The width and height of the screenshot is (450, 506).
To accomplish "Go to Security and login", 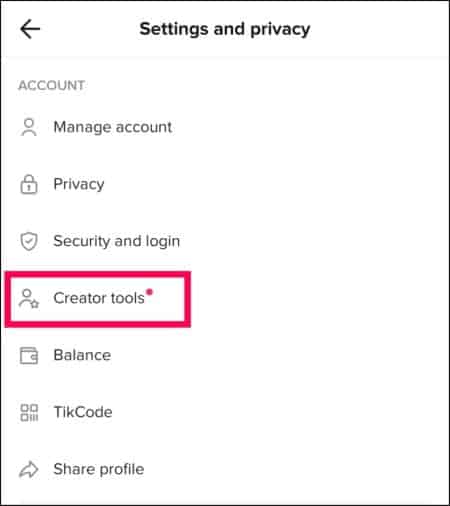I will click(117, 241).
